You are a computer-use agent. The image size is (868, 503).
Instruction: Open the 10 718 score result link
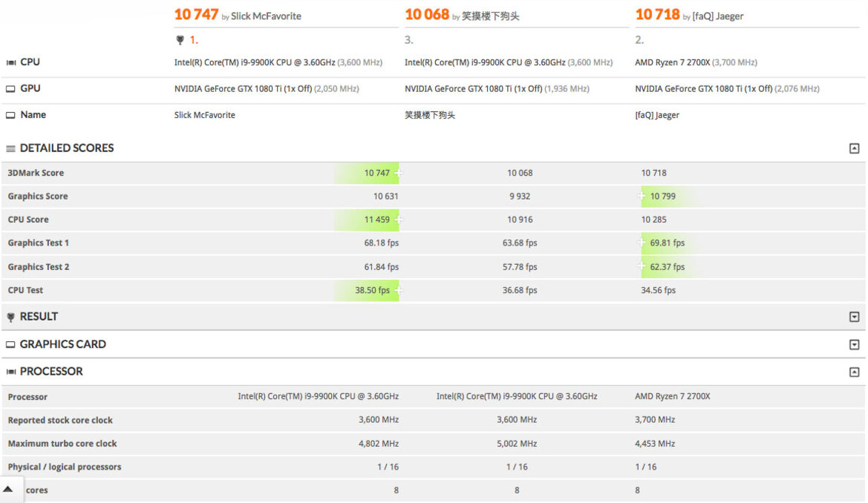pyautogui.click(x=657, y=14)
